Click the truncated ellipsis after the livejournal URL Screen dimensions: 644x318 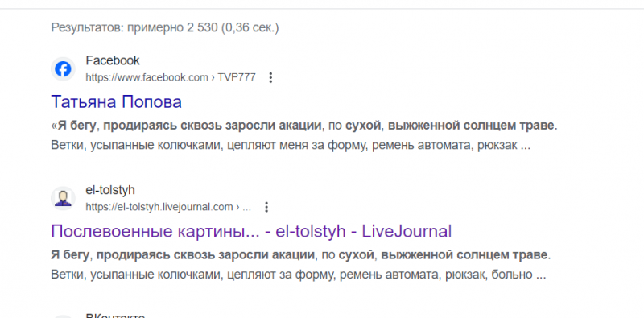click(x=247, y=207)
